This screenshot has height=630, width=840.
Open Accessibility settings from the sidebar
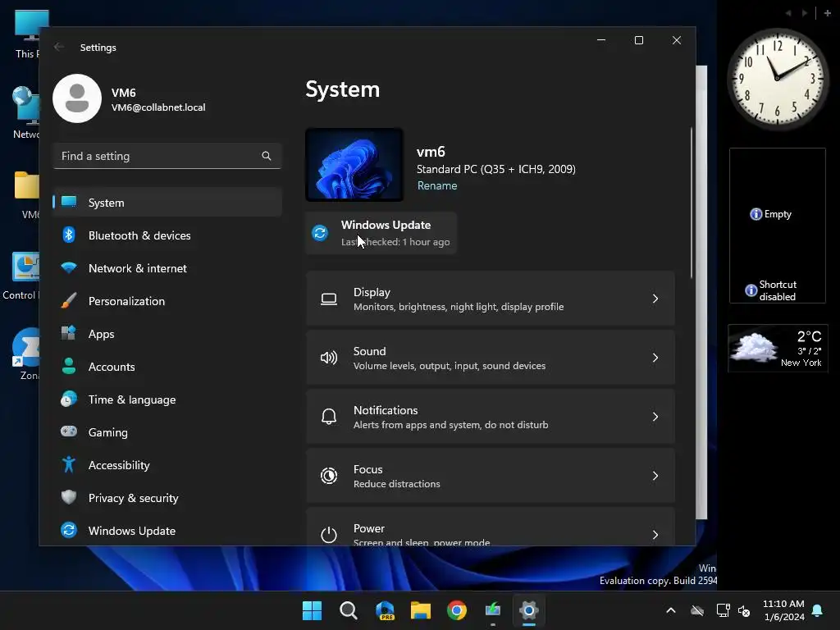pos(167,465)
